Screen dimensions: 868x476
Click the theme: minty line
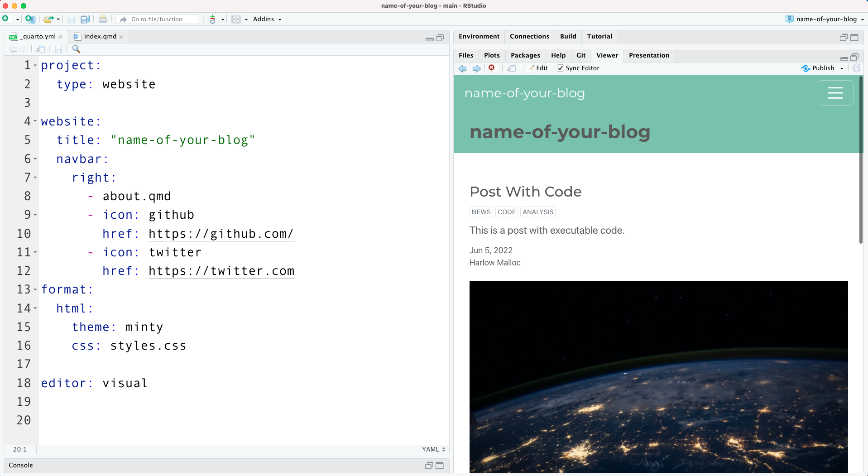coord(118,327)
